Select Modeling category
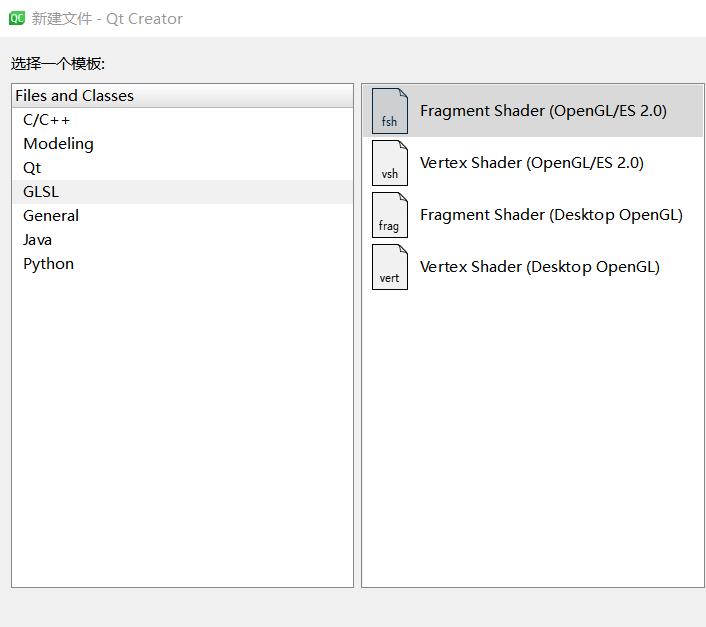This screenshot has height=627, width=706. [x=182, y=144]
